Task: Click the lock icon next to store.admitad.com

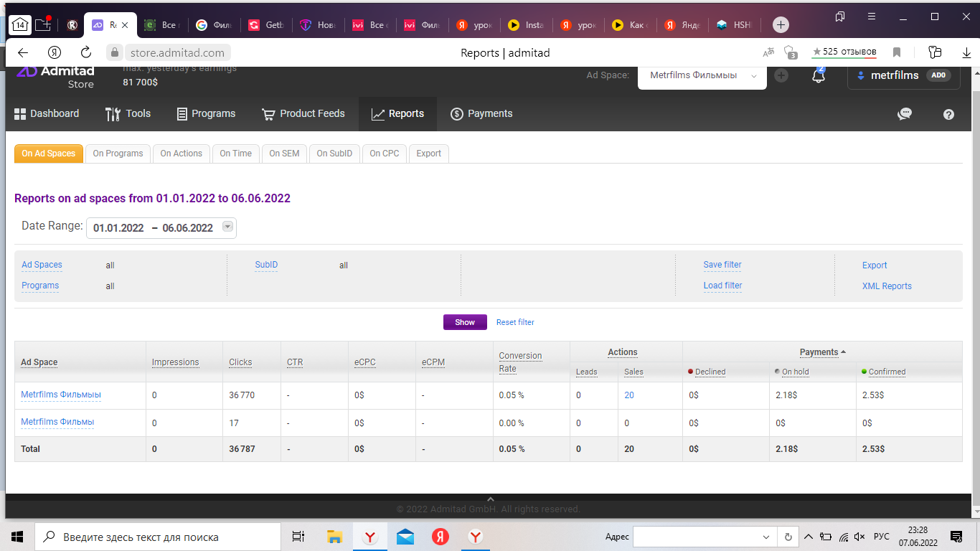Action: (x=114, y=52)
